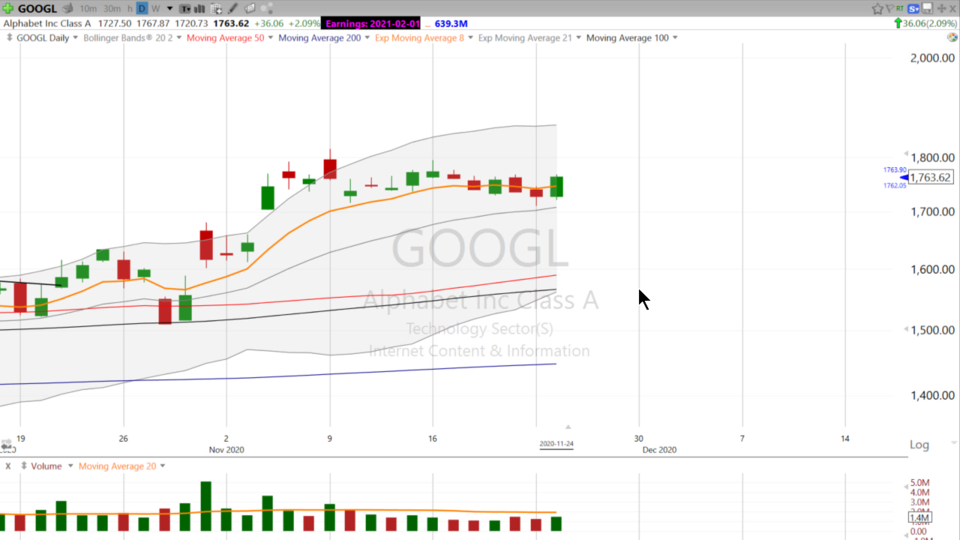The height and width of the screenshot is (540, 960).
Task: Toggle the RT real-time indicator
Action: point(900,9)
